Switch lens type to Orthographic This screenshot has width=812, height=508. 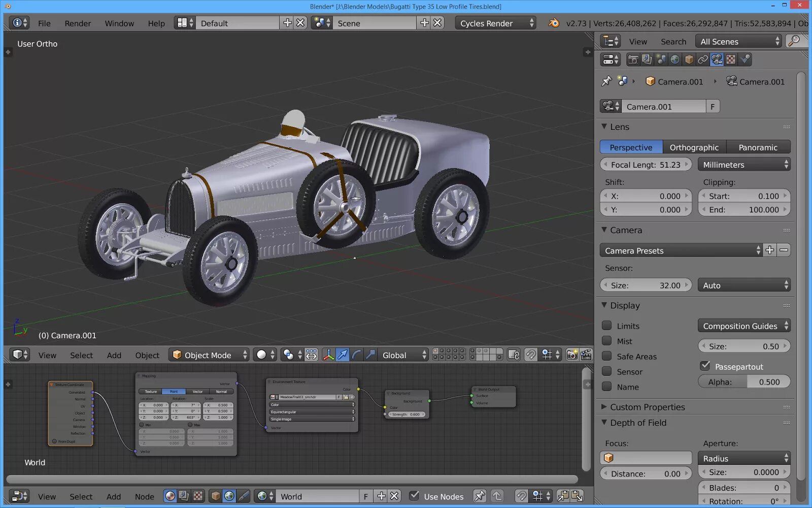click(694, 147)
